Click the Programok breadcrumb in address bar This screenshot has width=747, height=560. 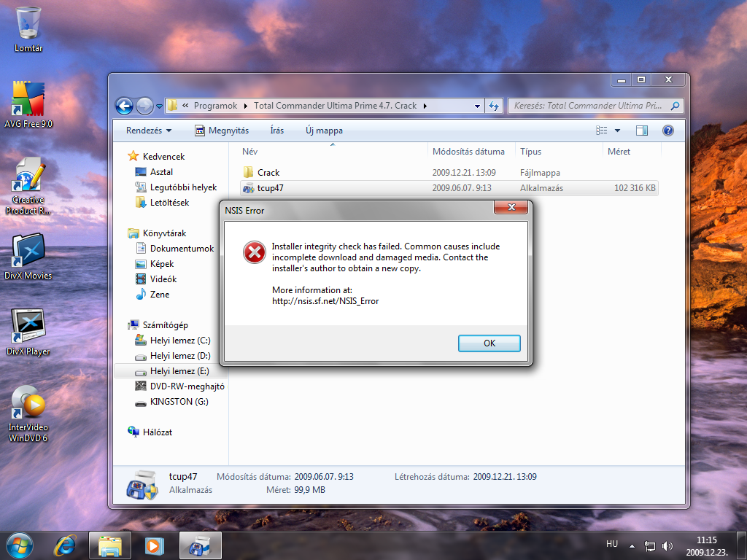click(x=215, y=106)
